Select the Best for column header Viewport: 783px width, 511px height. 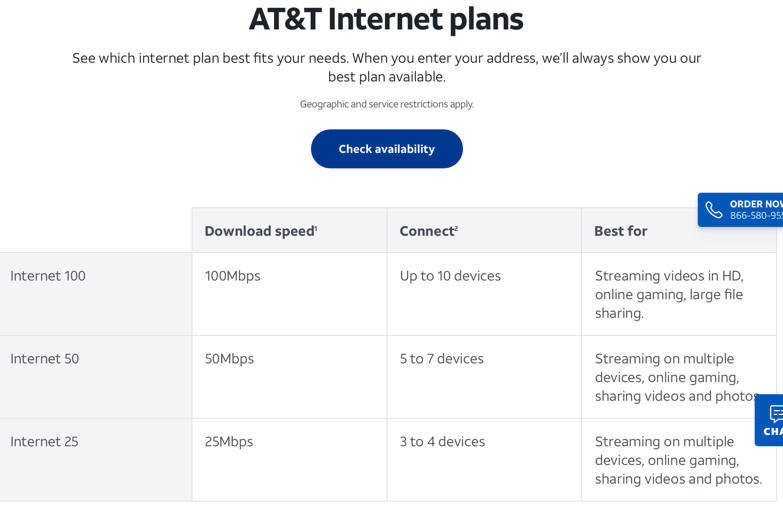(x=620, y=231)
